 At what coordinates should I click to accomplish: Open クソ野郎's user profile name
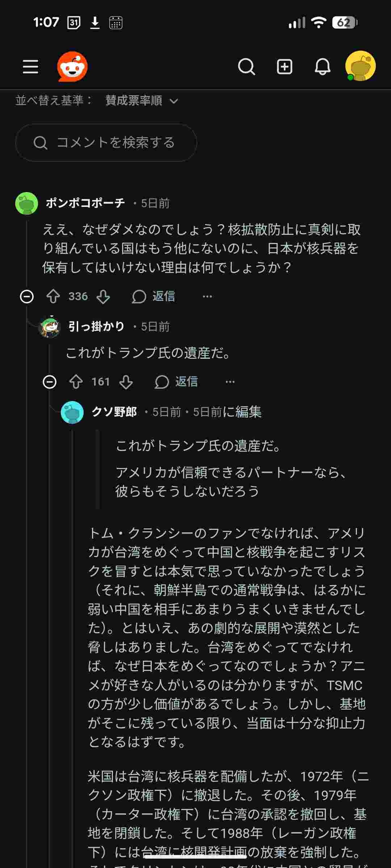click(x=114, y=412)
